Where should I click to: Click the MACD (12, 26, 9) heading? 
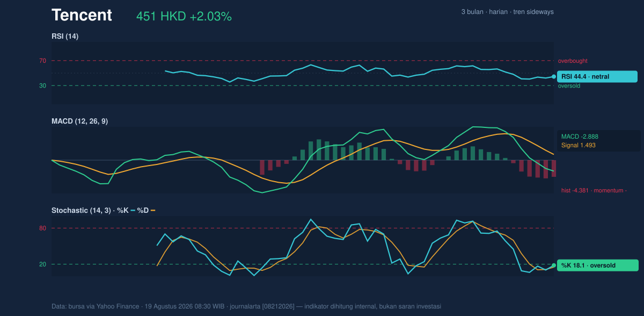click(x=79, y=121)
